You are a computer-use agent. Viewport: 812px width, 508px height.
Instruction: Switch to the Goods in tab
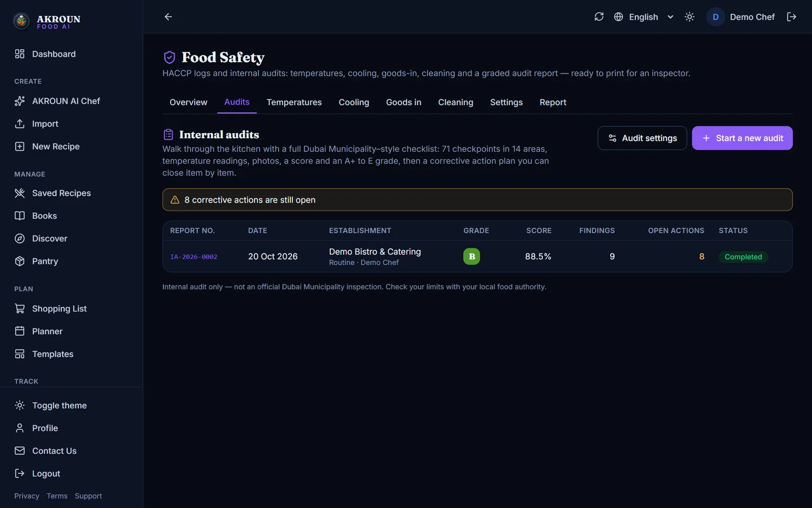click(x=403, y=102)
